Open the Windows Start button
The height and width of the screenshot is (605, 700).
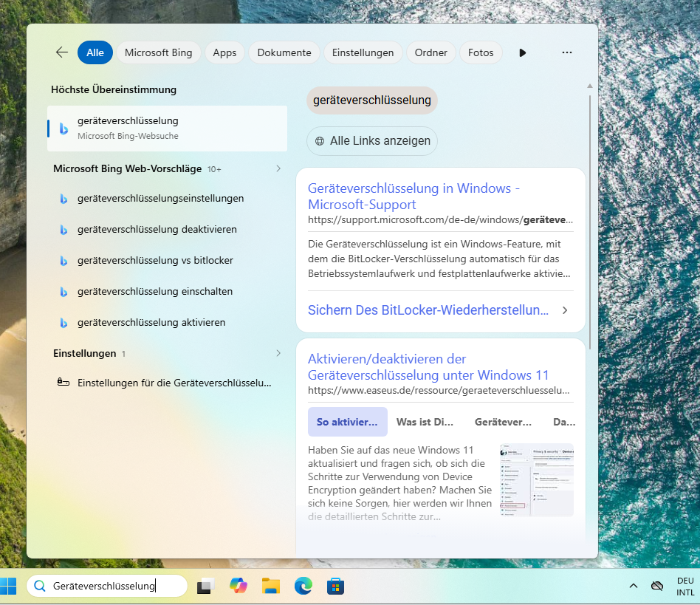[x=8, y=586]
